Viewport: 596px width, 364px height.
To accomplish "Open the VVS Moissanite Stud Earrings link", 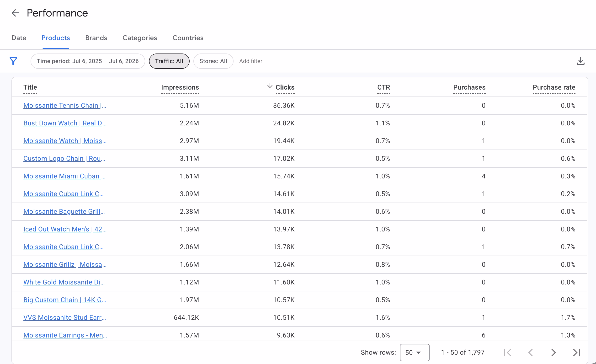I will 64,317.
